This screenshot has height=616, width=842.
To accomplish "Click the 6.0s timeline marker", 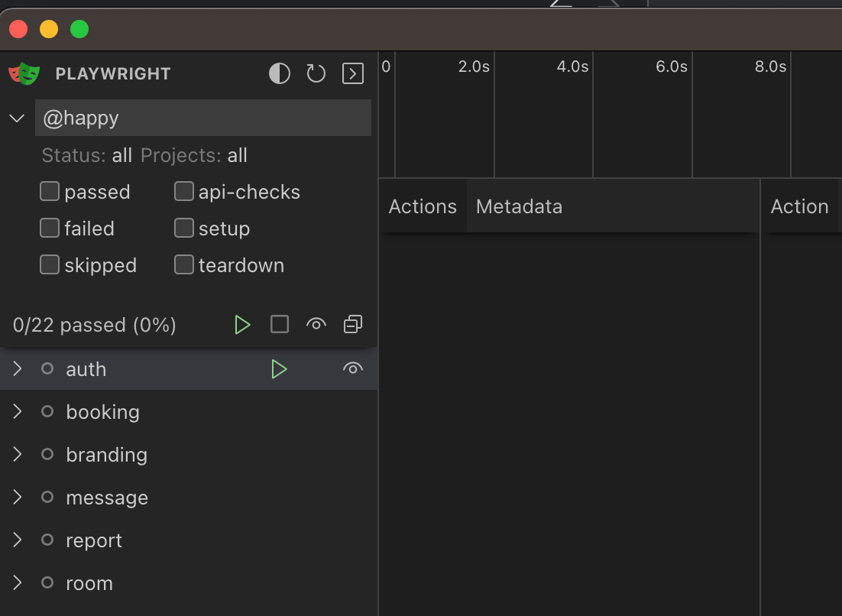I will coord(672,66).
